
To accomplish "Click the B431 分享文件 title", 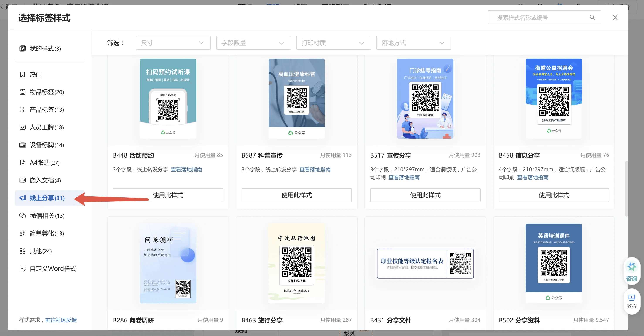I will pos(390,320).
